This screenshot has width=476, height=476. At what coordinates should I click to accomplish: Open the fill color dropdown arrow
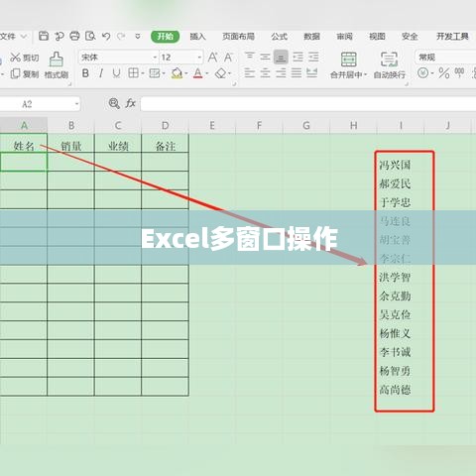tap(186, 73)
